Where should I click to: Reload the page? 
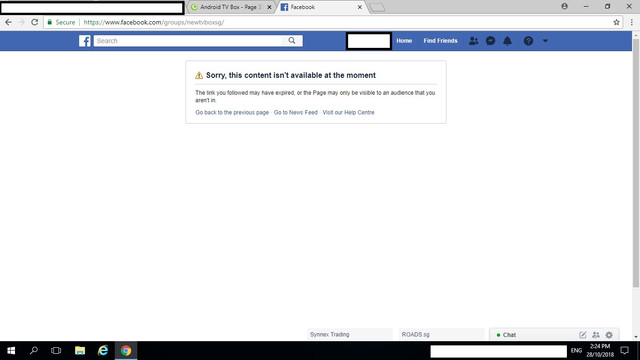coord(35,22)
